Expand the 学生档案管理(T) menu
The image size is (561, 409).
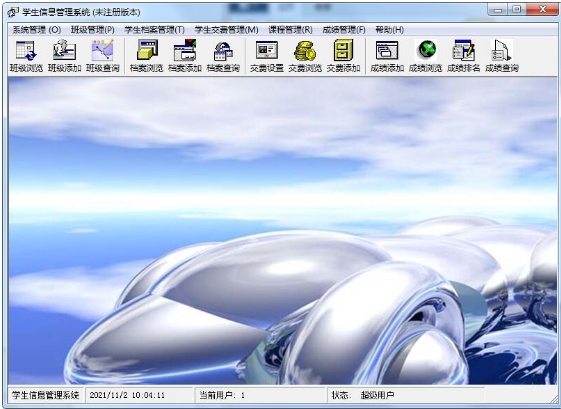pyautogui.click(x=155, y=30)
